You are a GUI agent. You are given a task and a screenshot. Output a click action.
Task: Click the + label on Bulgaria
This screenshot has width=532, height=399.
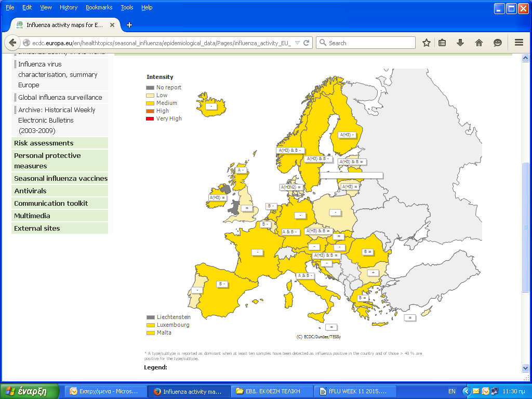373,272
